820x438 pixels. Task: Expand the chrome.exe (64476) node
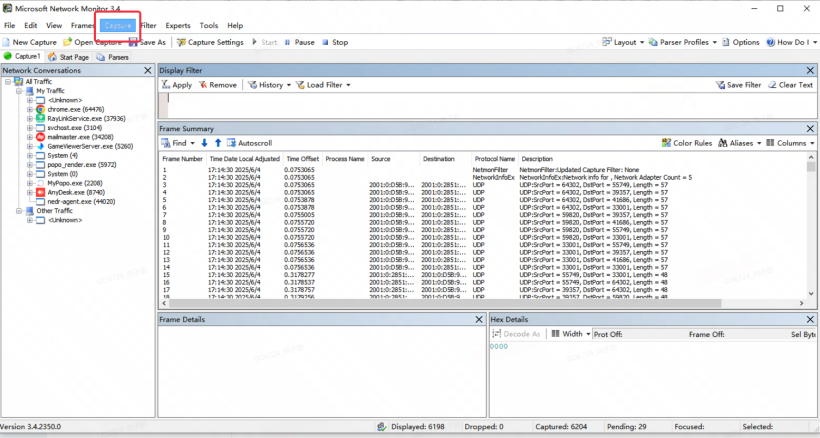click(30, 109)
